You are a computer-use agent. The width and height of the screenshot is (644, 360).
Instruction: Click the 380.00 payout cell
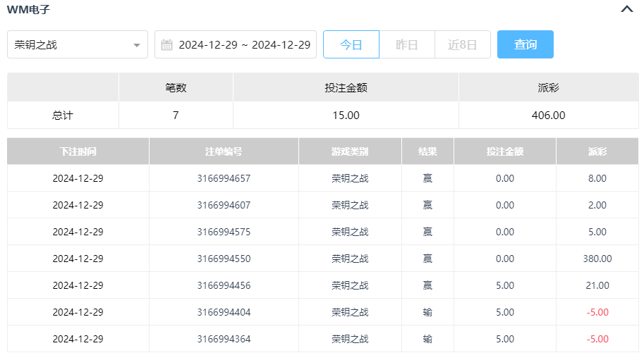click(597, 259)
